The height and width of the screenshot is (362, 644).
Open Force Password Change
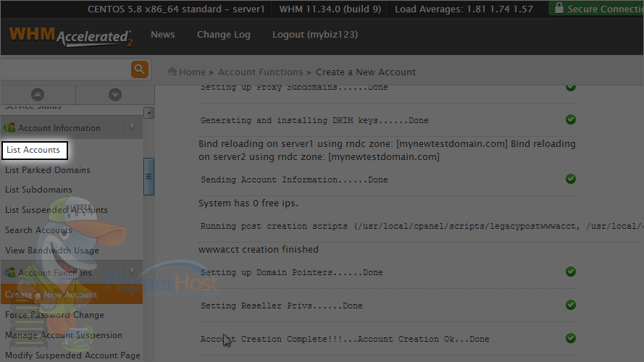pos(54,315)
